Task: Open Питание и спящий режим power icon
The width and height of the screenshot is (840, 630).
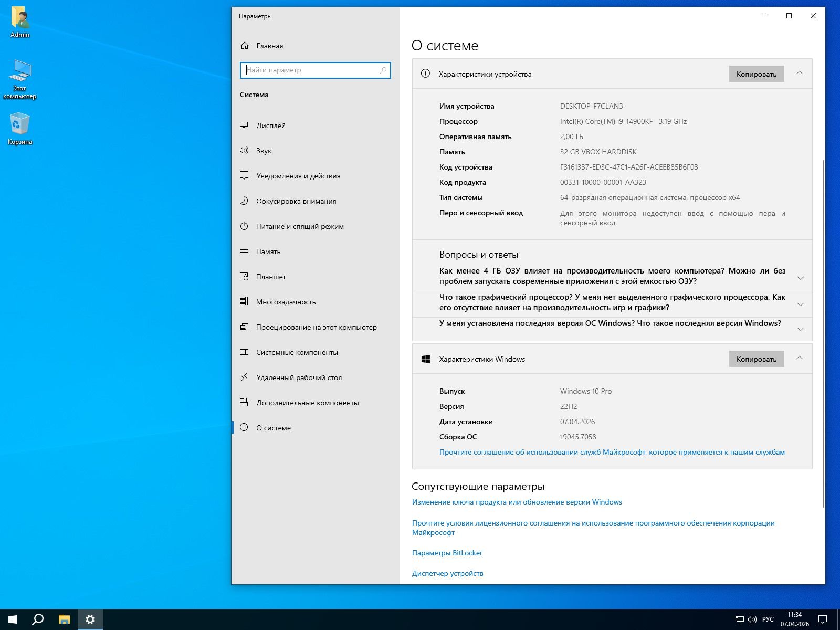Action: pos(244,226)
